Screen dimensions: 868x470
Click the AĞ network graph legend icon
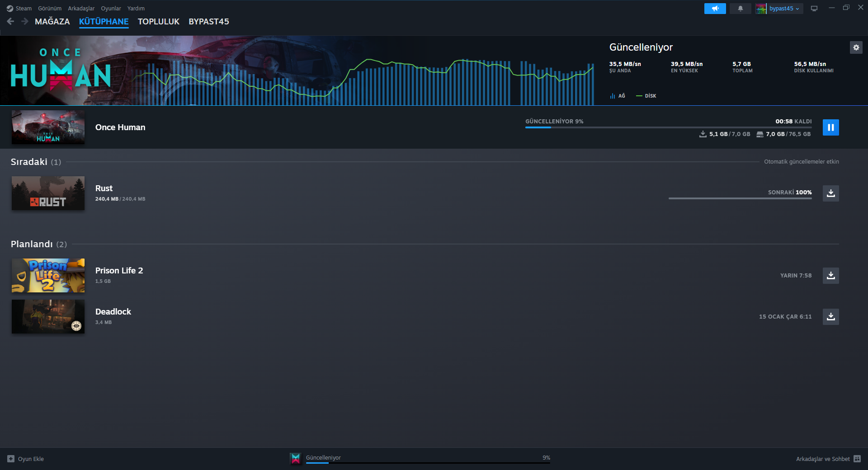click(x=613, y=96)
